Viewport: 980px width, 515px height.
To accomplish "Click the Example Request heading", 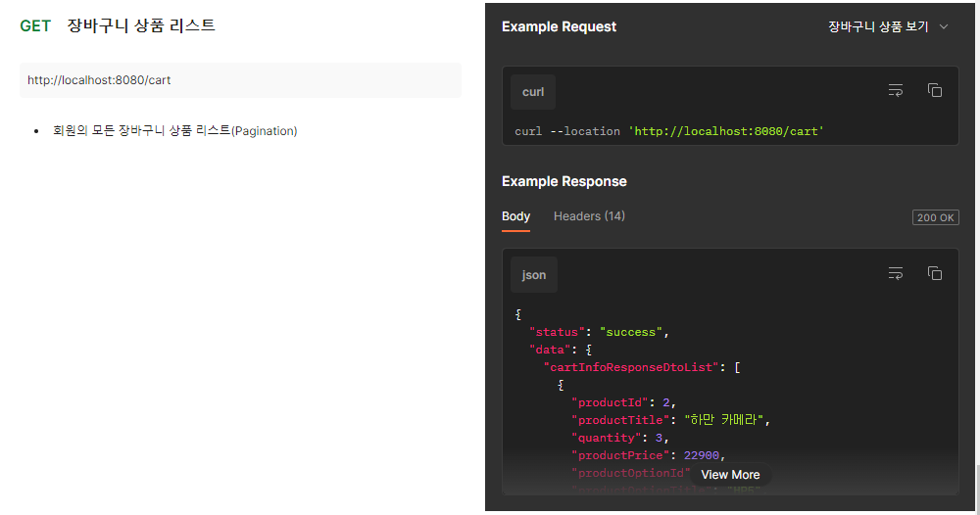I will point(559,26).
